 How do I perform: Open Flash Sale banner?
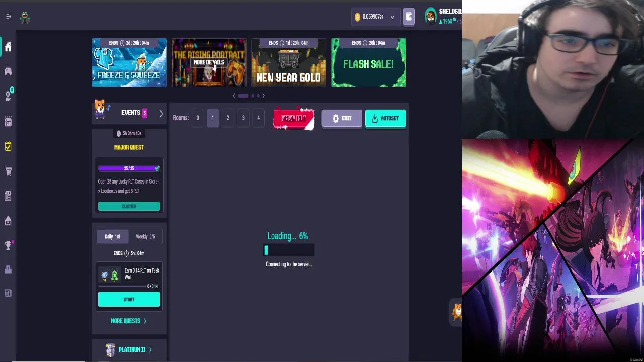368,63
